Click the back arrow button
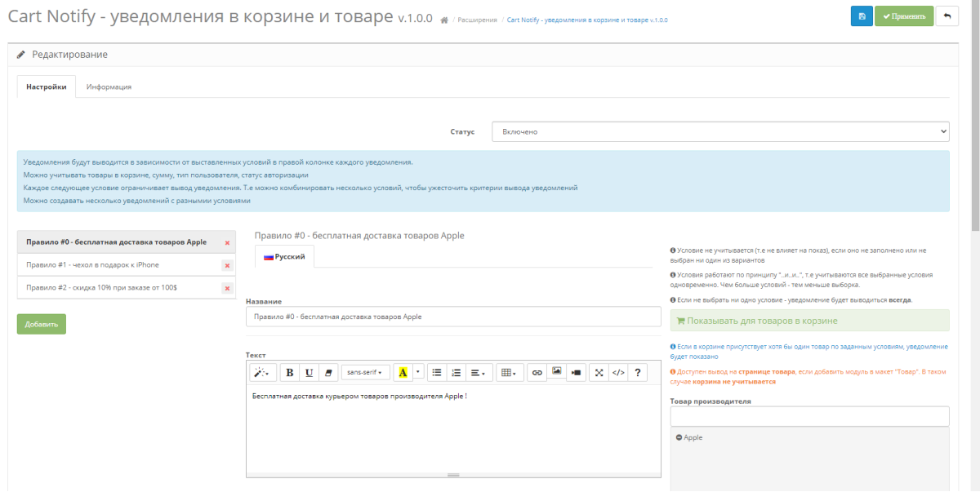The height and width of the screenshot is (492, 980). 947,16
